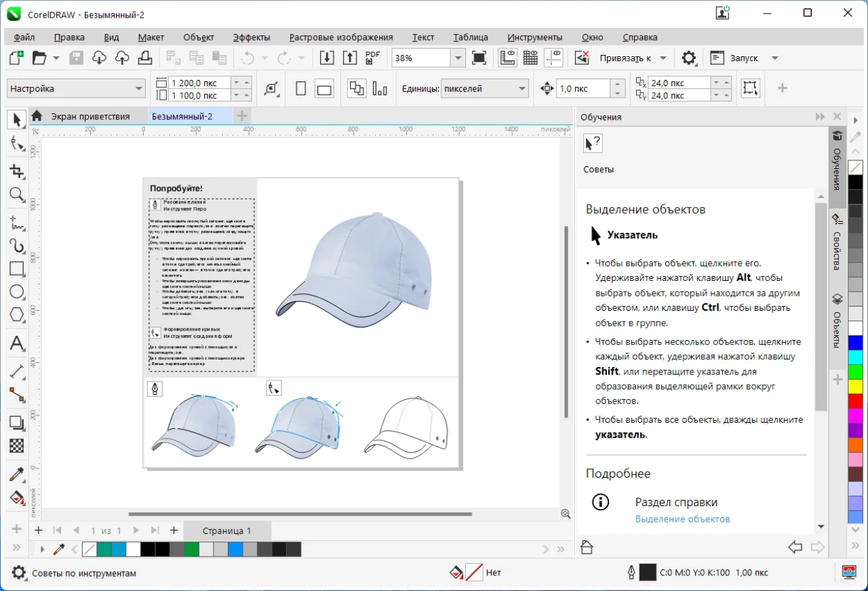Image resolution: width=868 pixels, height=591 pixels.
Task: Click the nudge distance 1,0 пкс field
Action: pyautogui.click(x=583, y=89)
